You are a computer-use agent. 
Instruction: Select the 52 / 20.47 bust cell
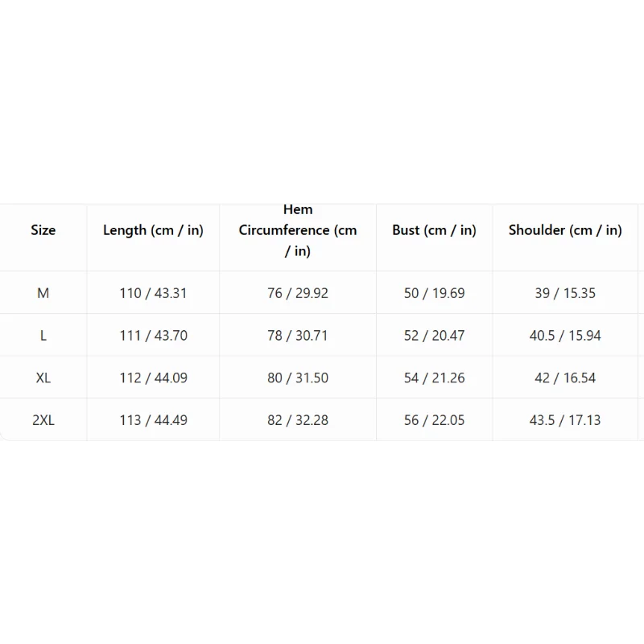[x=434, y=336]
